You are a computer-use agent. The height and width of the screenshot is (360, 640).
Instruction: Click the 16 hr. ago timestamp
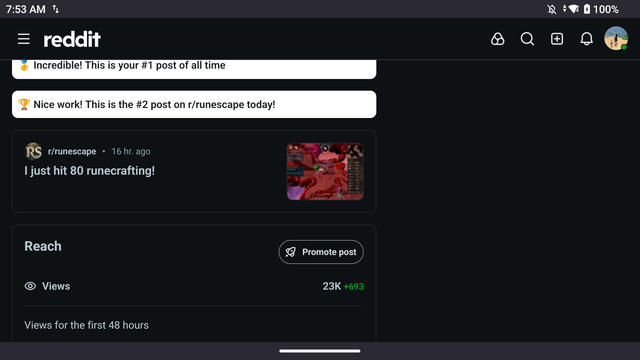(x=131, y=151)
